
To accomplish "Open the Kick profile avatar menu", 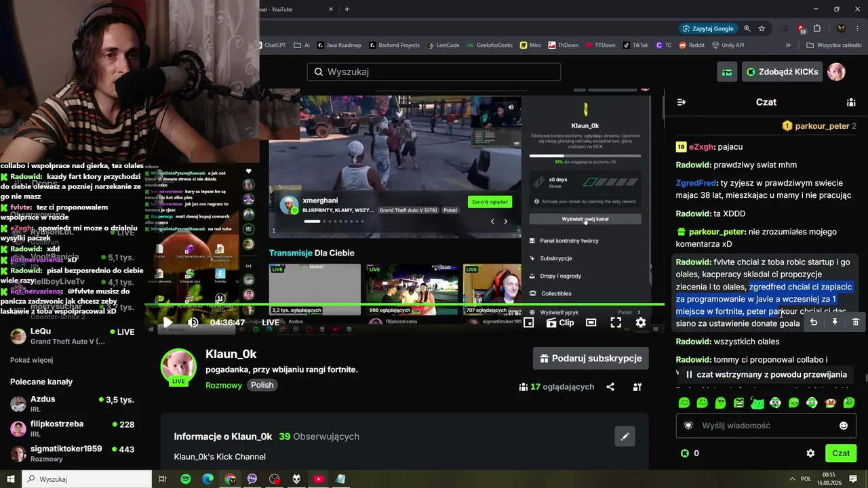I will point(836,72).
